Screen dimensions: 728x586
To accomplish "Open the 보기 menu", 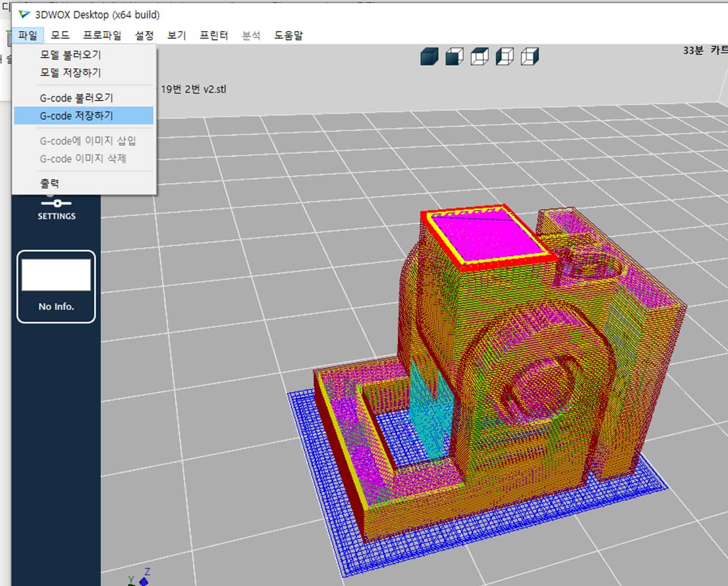I will tap(177, 35).
